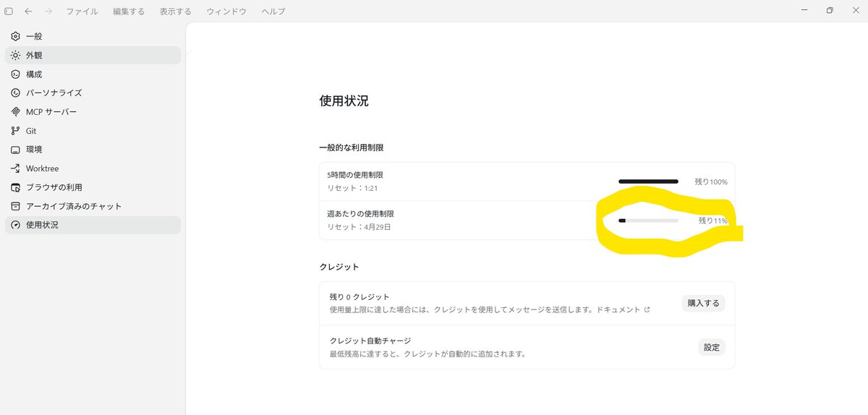Image resolution: width=868 pixels, height=415 pixels.
Task: Open the ヘルプ menu
Action: pyautogui.click(x=273, y=12)
